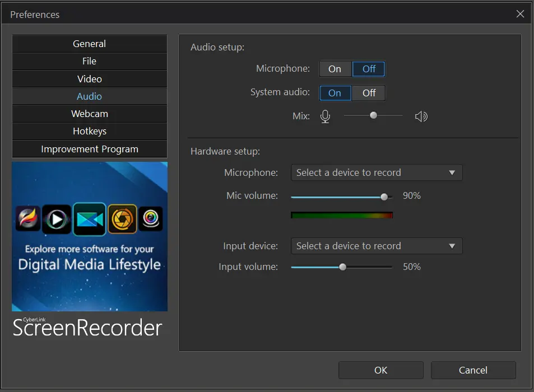The width and height of the screenshot is (534, 392).
Task: Switch to the Webcam settings section
Action: (89, 114)
